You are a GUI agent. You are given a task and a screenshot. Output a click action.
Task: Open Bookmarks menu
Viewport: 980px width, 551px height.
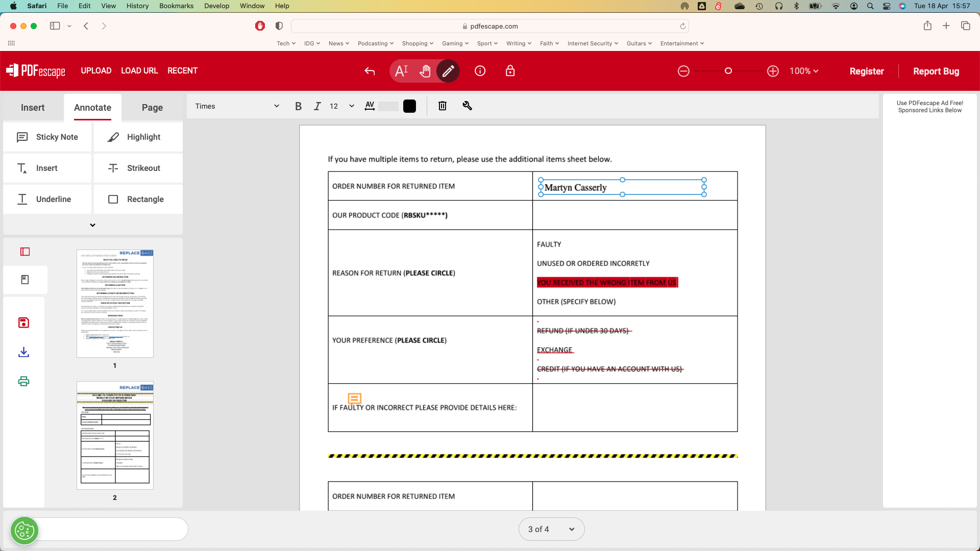coord(176,6)
